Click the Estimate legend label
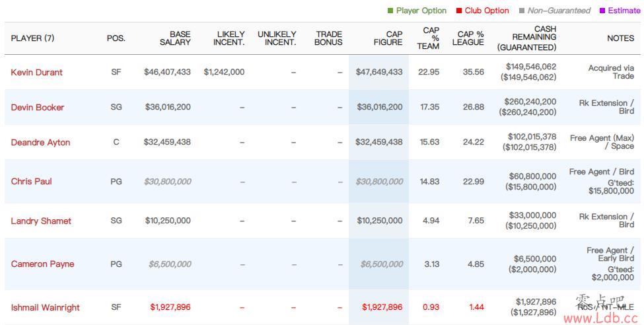Screen dimensions: 644x325 tap(624, 11)
